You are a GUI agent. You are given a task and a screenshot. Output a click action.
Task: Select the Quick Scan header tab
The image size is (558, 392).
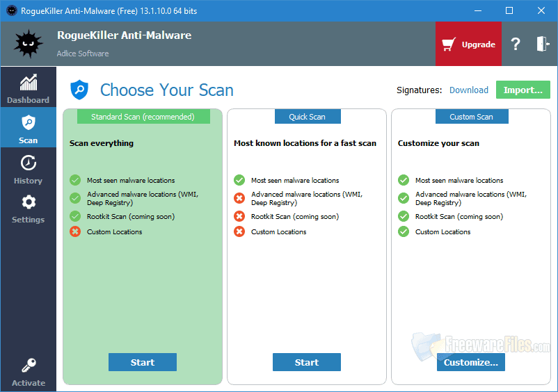(x=307, y=117)
